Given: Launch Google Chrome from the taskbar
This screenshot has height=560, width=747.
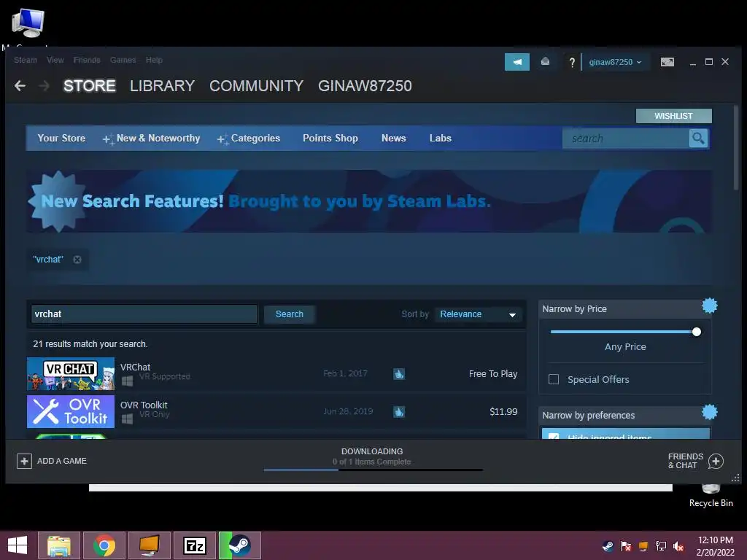Looking at the screenshot, I should (x=104, y=545).
